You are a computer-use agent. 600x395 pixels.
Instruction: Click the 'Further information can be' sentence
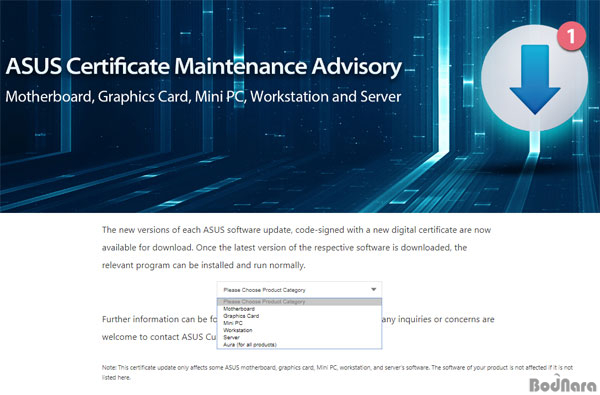[159, 319]
